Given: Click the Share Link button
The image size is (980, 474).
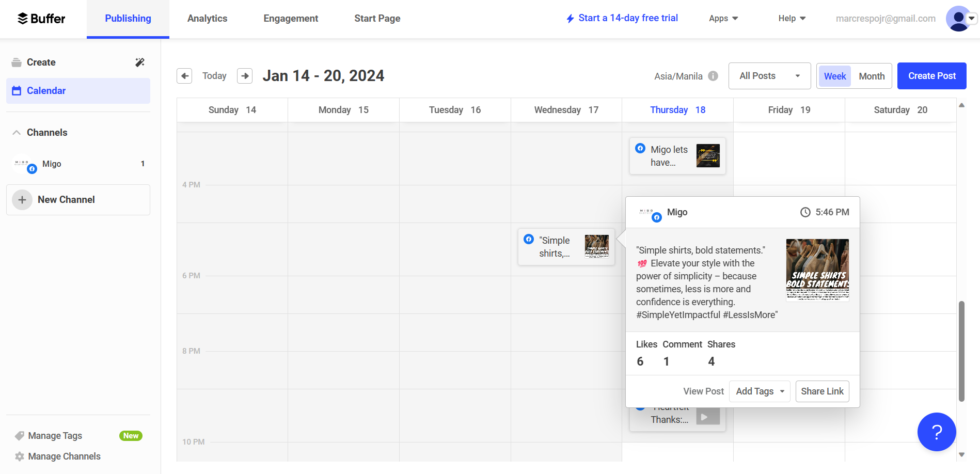Looking at the screenshot, I should 822,391.
